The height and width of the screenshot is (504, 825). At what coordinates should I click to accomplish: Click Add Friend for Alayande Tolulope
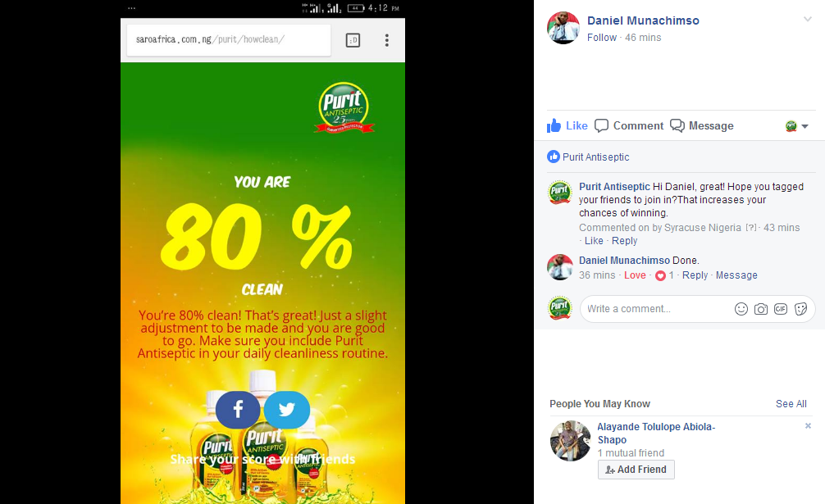coord(636,470)
